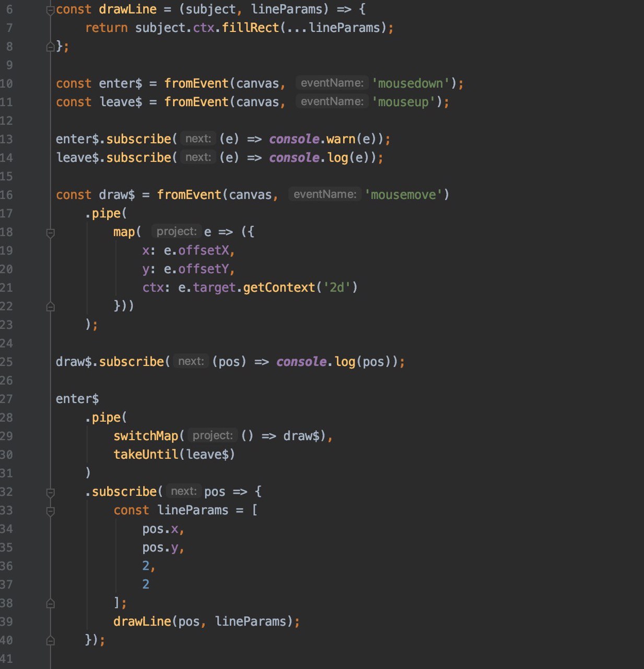Click the getContext method call on line 21
This screenshot has width=644, height=669.
pyautogui.click(x=279, y=287)
